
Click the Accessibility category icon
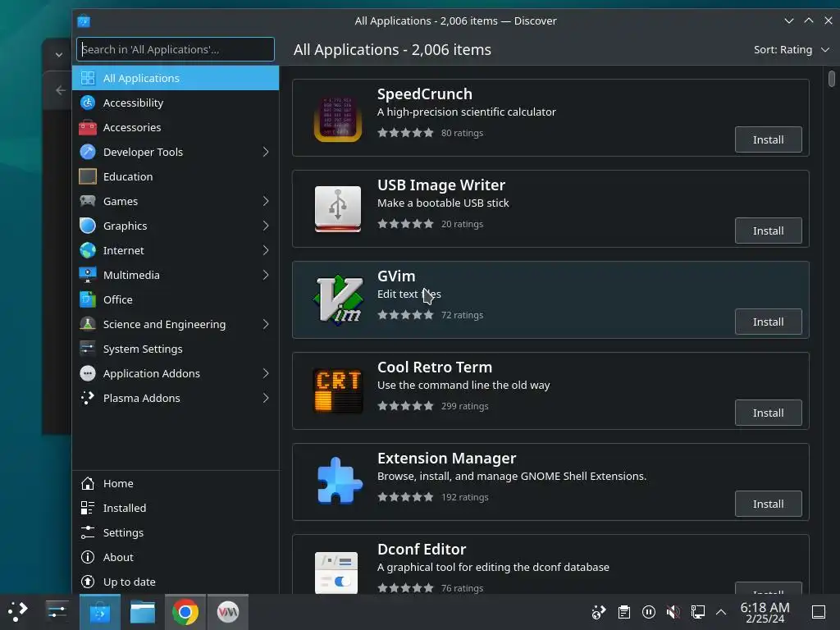click(87, 103)
